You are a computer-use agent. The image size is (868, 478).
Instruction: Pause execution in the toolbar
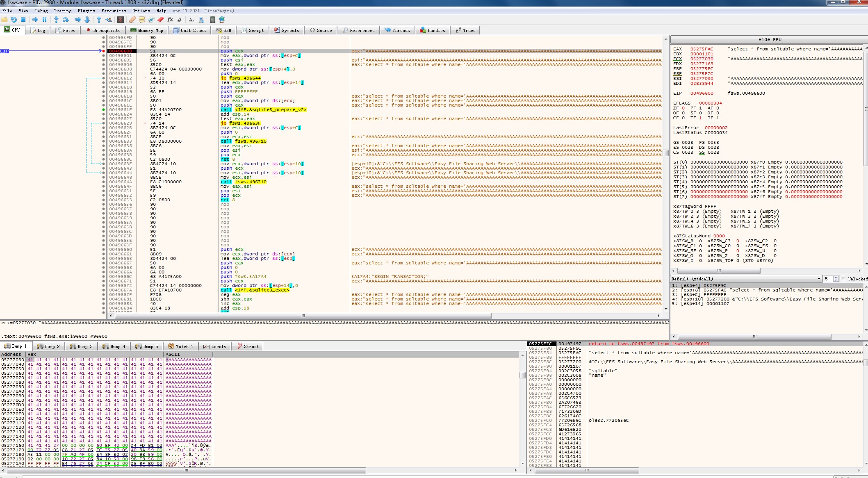point(44,20)
